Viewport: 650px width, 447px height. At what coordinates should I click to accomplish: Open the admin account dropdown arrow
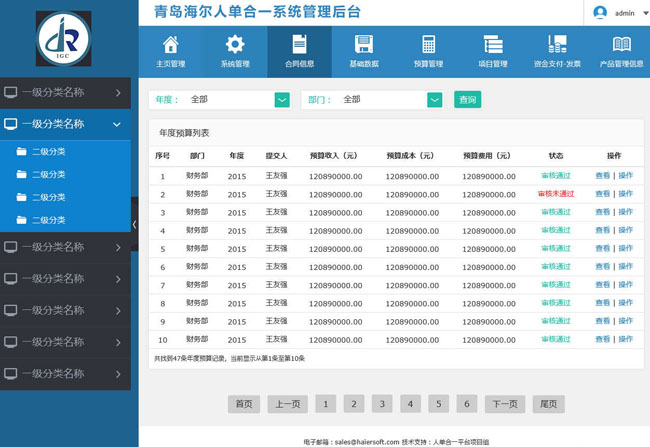(645, 13)
